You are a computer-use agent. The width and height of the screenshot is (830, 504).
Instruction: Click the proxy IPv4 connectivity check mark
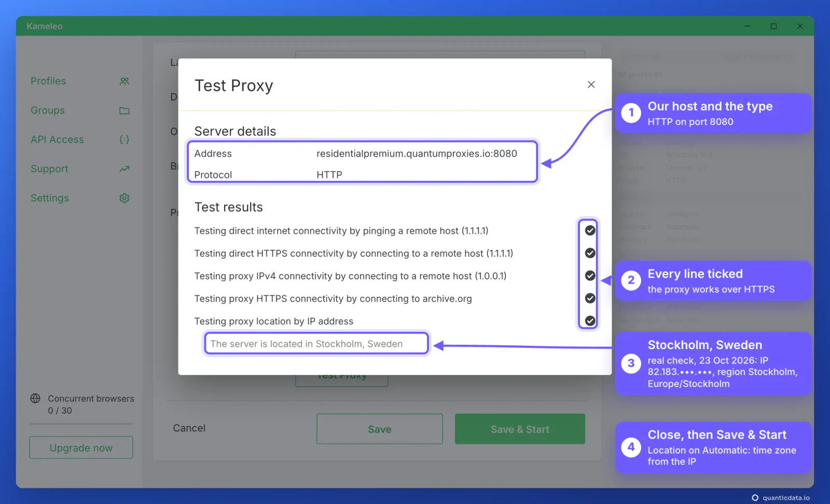tap(590, 275)
